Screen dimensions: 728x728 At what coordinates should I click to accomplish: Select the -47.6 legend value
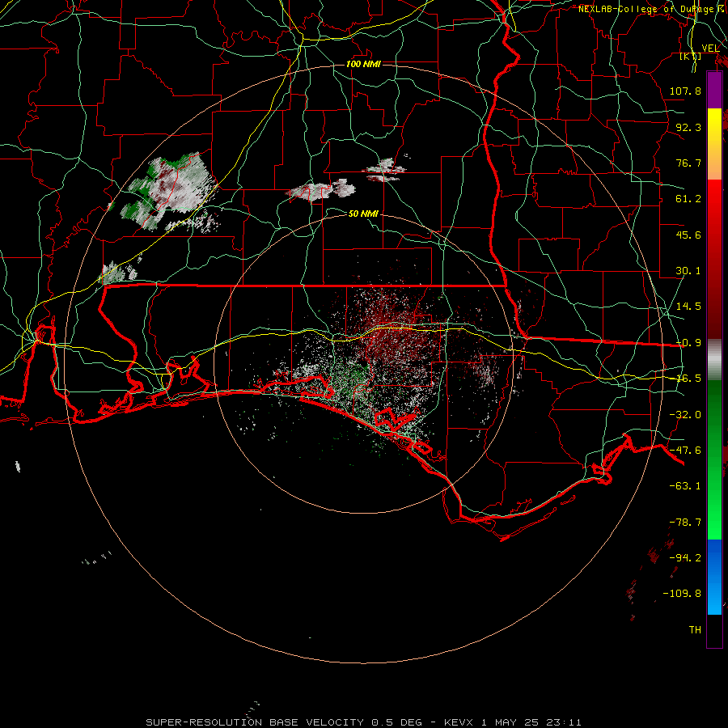tap(685, 451)
